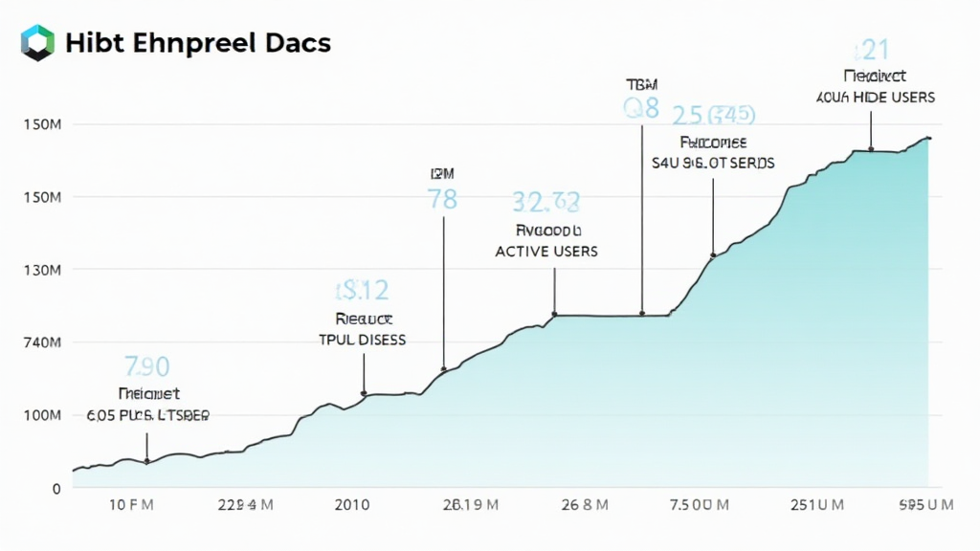Click the data marker below the Q8 annotation
Viewport: 980px width, 551px height.
click(642, 314)
